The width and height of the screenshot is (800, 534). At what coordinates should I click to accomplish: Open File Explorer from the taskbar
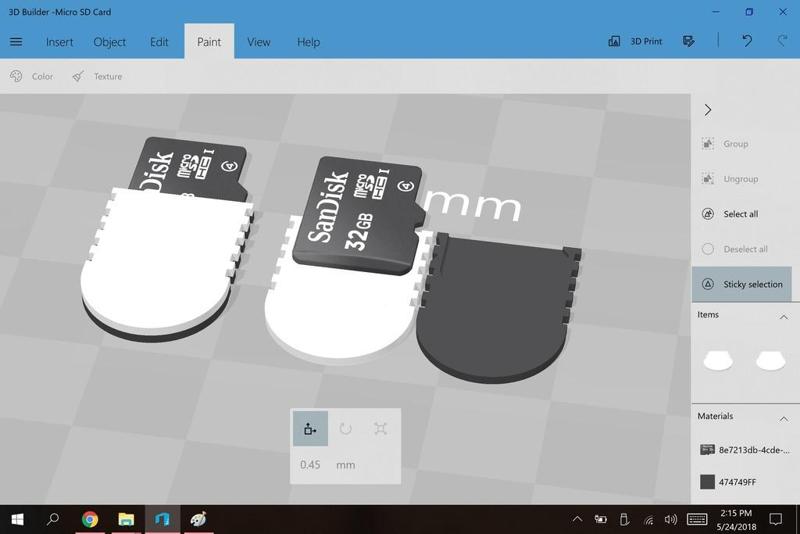pos(126,519)
